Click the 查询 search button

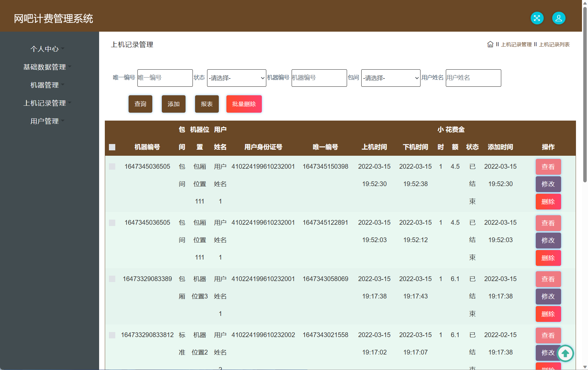point(140,104)
